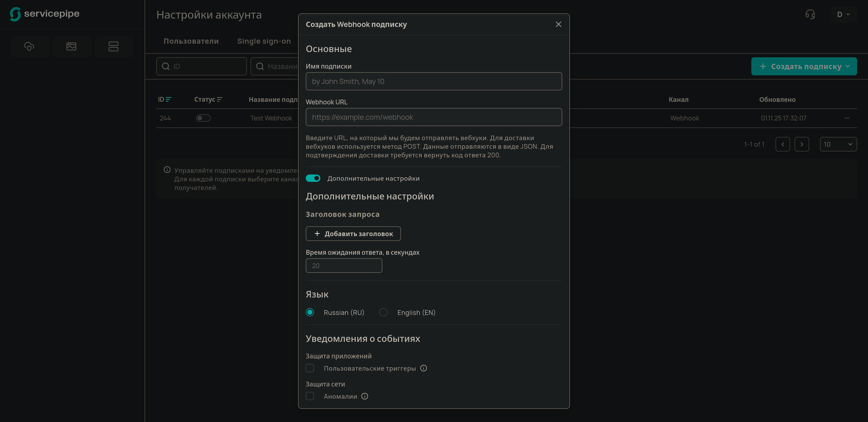
Task: Open rows-per-page dropdown showing 10
Action: [x=838, y=144]
